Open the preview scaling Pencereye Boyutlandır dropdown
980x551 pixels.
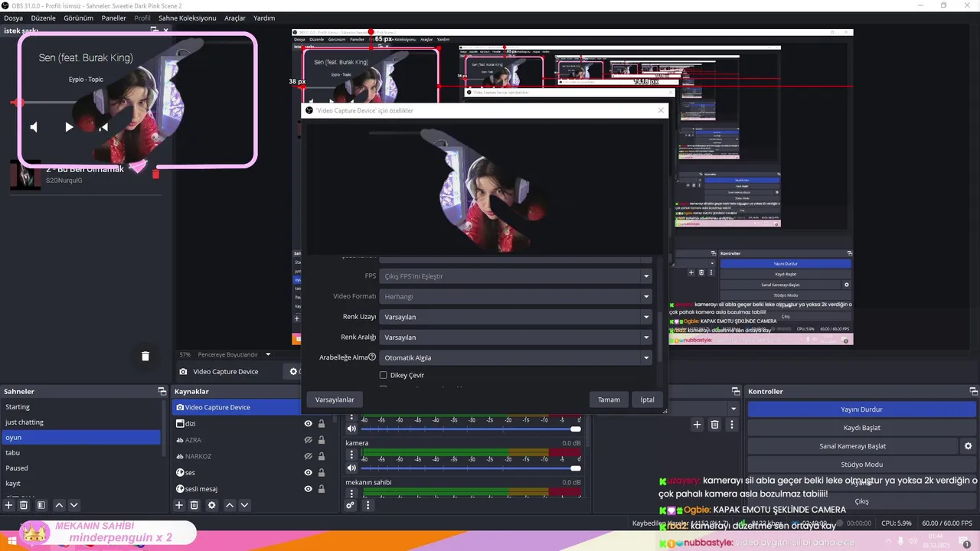click(234, 355)
